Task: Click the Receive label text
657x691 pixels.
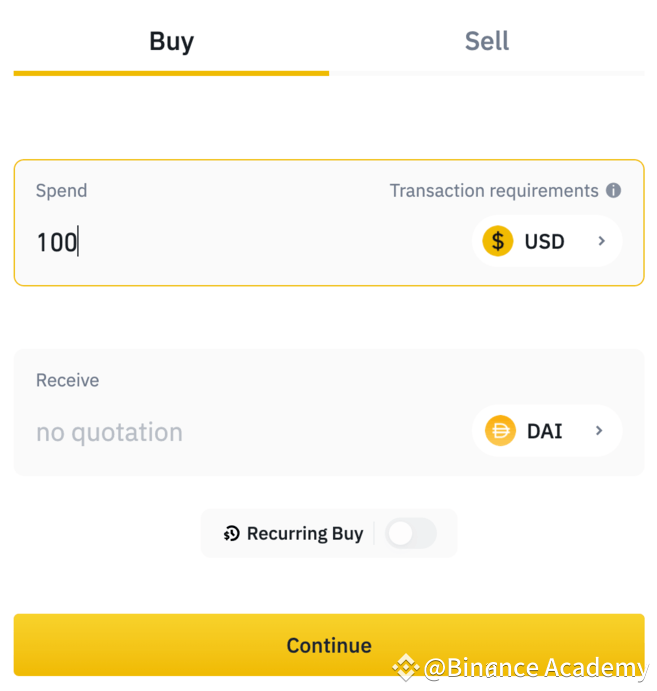Action: pos(67,380)
